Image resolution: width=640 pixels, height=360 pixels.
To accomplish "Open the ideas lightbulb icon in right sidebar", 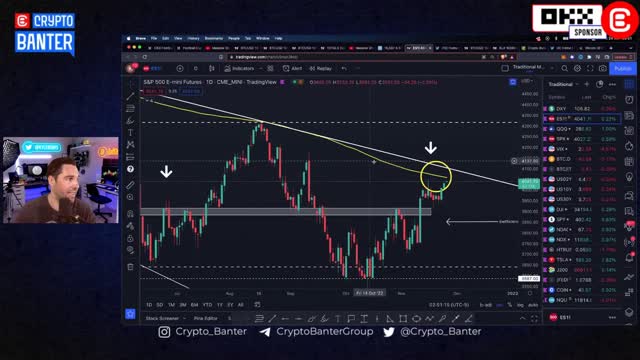I will coord(629,177).
